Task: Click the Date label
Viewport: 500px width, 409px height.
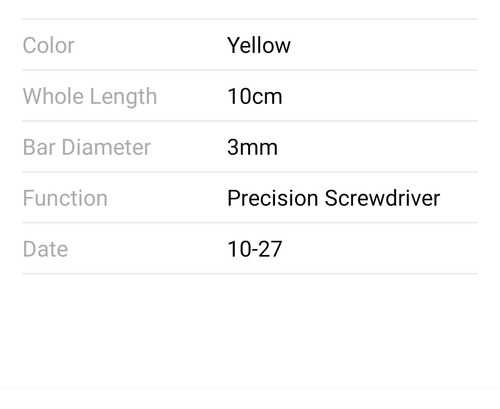Action: tap(45, 249)
